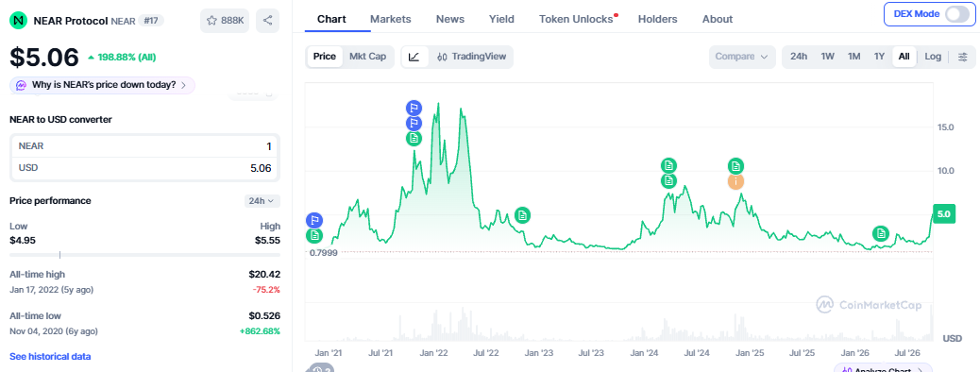Set chart range to All
The image size is (980, 372).
pos(904,57)
